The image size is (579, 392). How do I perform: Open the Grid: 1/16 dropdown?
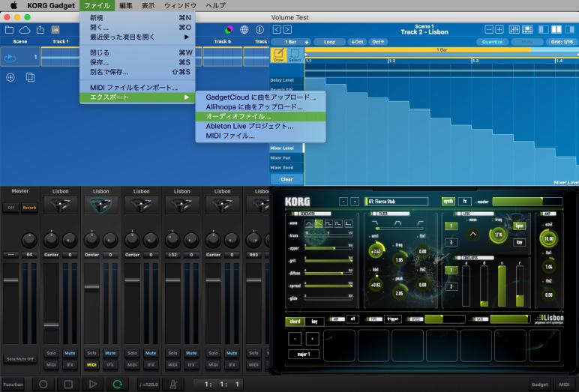562,42
